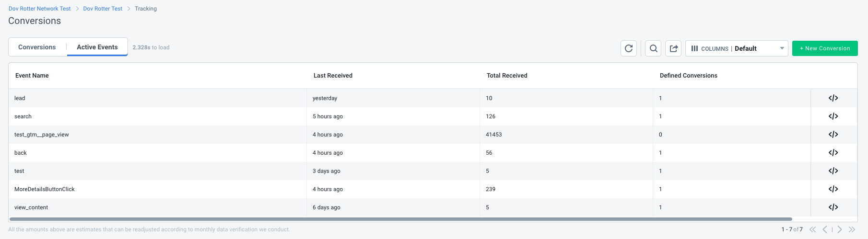Viewport: 868px width, 239px height.
Task: Refresh the conversions table
Action: click(629, 48)
